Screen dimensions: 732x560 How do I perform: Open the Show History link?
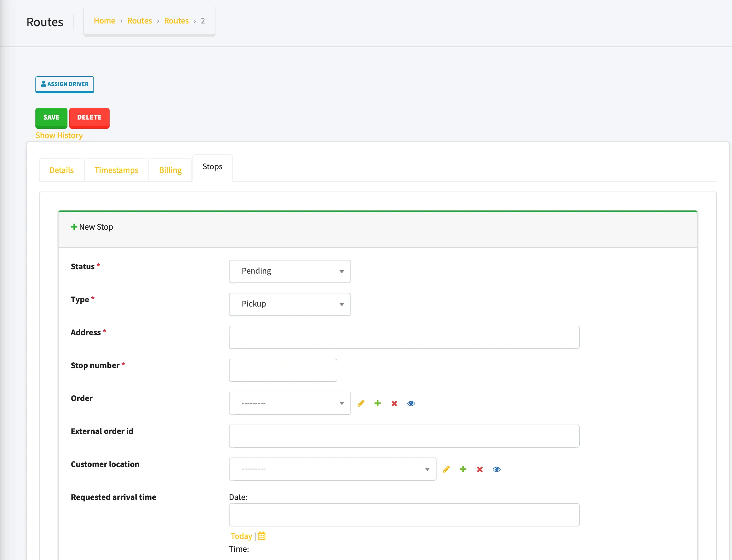pyautogui.click(x=59, y=135)
